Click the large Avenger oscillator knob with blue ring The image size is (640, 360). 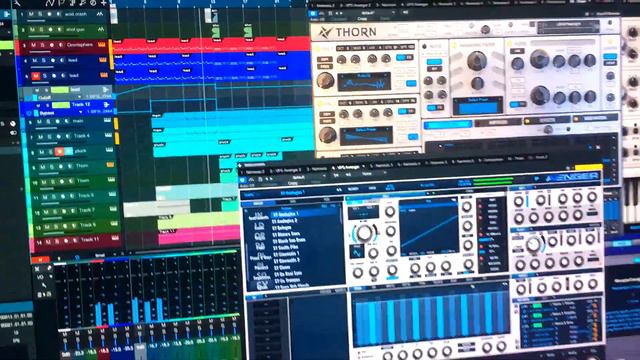point(364,233)
